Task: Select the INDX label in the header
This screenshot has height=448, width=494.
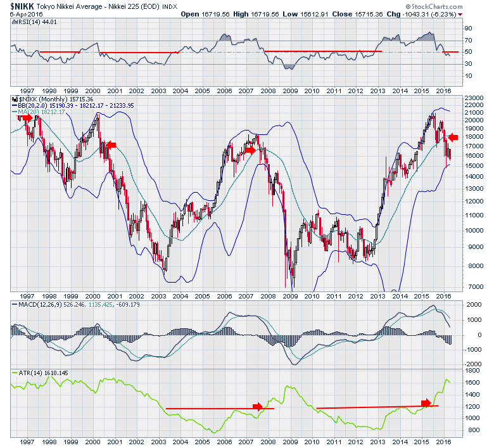Action: pyautogui.click(x=170, y=6)
